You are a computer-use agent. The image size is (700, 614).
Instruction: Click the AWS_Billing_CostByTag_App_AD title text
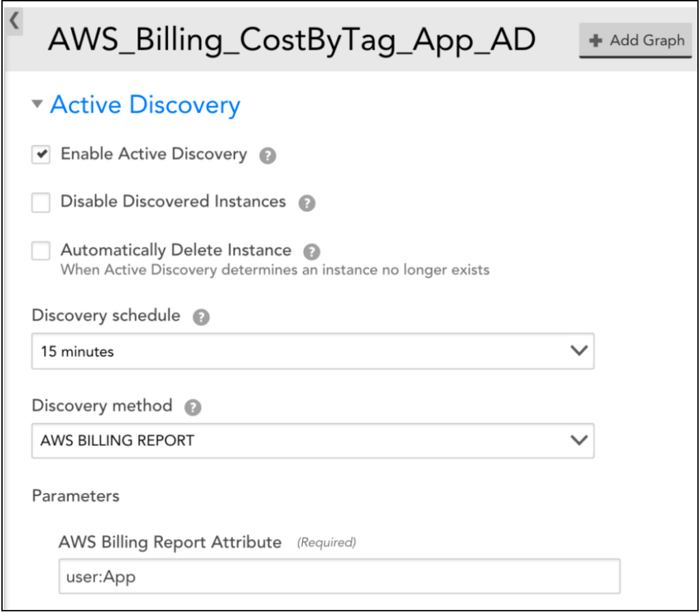click(x=291, y=41)
